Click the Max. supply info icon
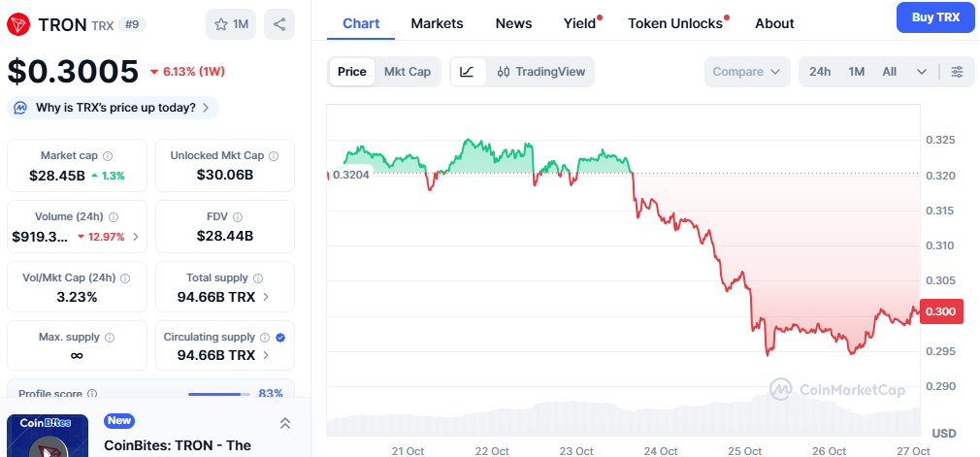This screenshot has width=980, height=457. [x=109, y=337]
